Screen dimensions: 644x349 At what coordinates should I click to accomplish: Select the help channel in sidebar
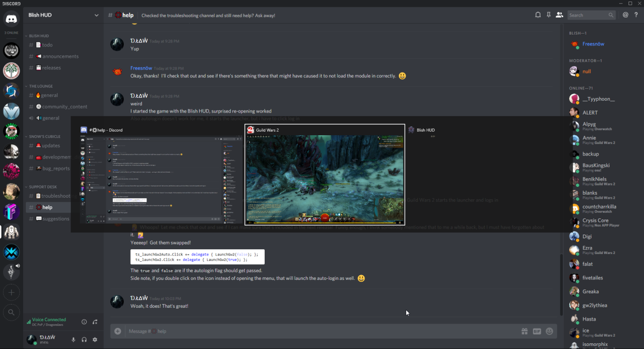[49, 208]
